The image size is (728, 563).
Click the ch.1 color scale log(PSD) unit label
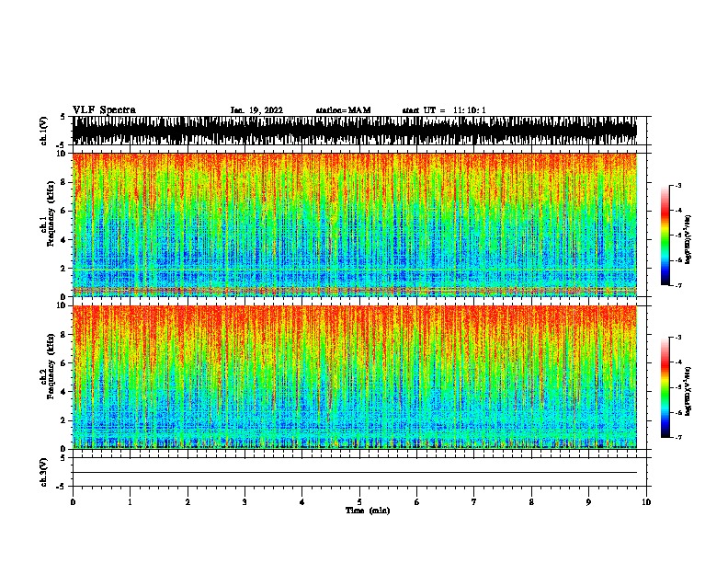[x=688, y=239]
